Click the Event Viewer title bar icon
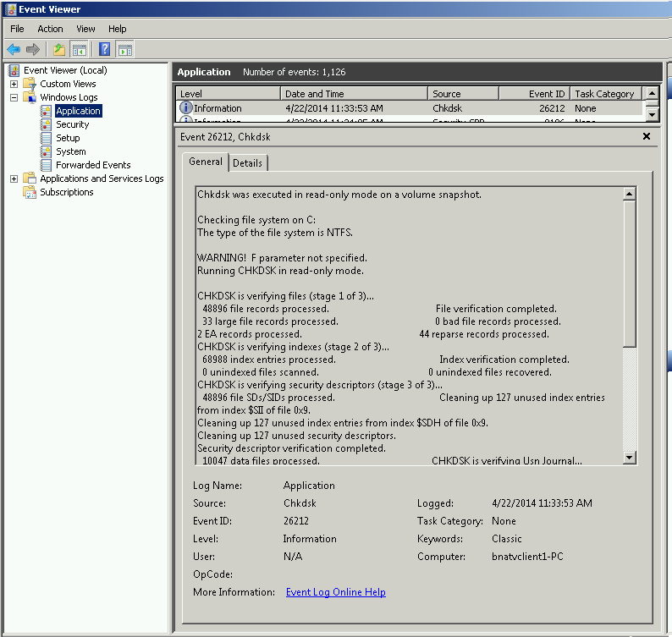This screenshot has height=637, width=672. tap(11, 9)
